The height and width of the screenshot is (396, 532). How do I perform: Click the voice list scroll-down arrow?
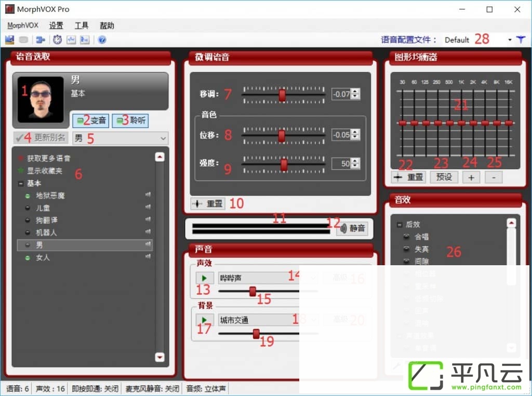point(160,357)
